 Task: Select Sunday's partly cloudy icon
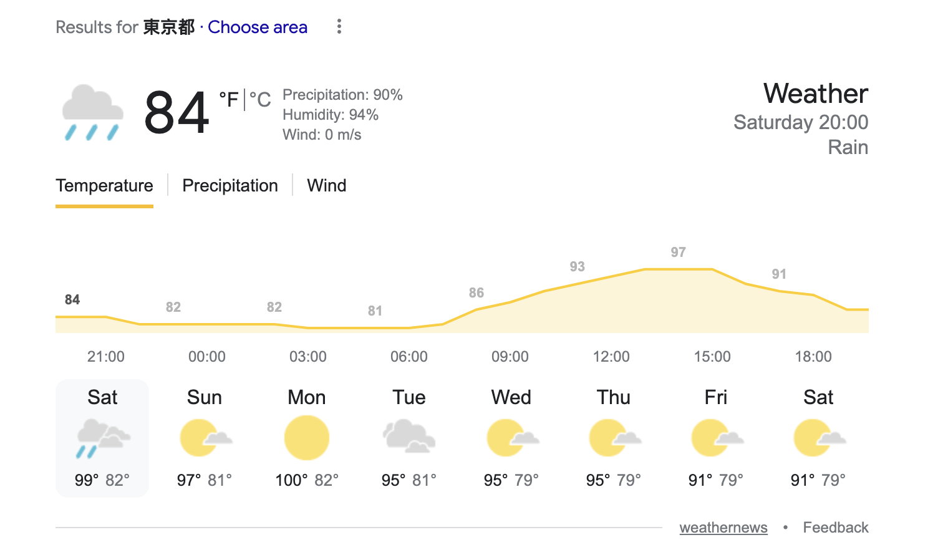click(x=205, y=438)
